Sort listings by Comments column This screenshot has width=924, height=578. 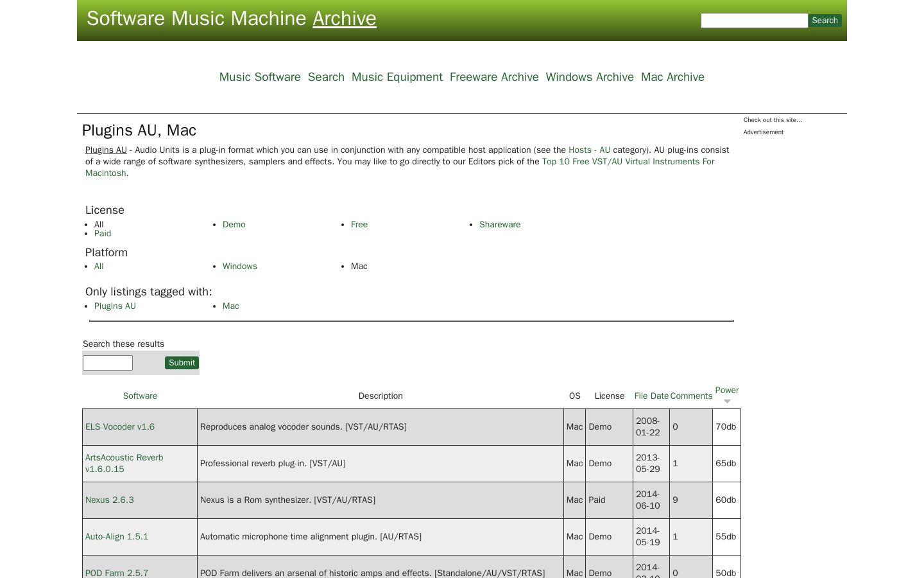click(x=691, y=396)
